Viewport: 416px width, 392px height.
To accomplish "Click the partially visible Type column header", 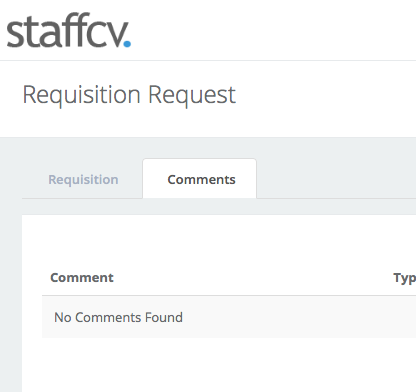I will tap(404, 278).
